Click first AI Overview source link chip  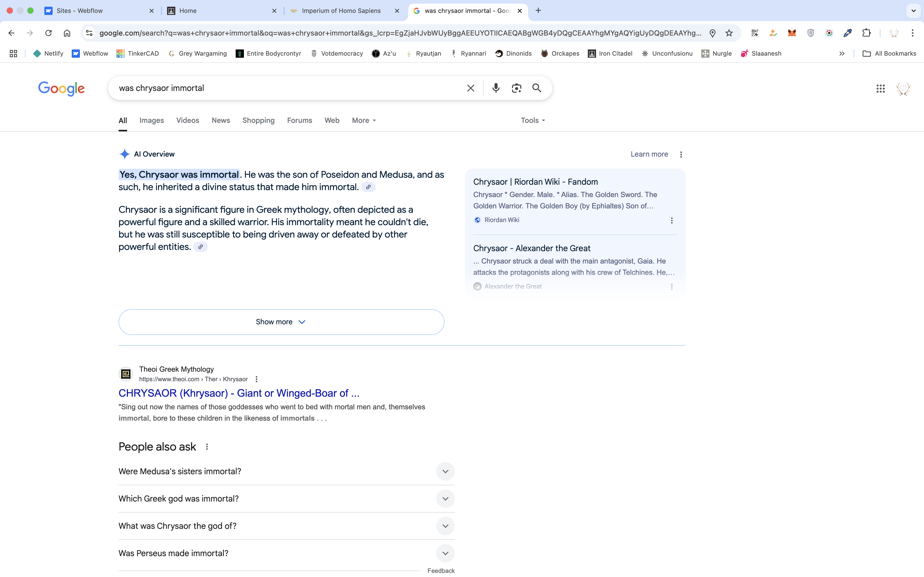pyautogui.click(x=368, y=187)
